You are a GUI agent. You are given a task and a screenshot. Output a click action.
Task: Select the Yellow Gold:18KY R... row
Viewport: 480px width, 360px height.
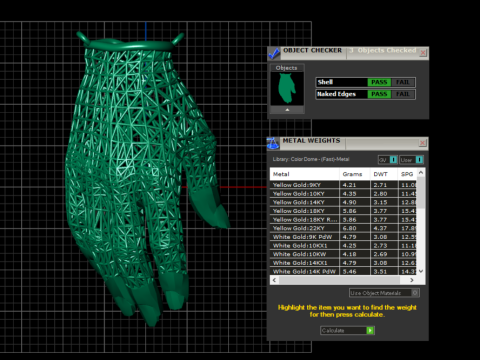pos(343,220)
